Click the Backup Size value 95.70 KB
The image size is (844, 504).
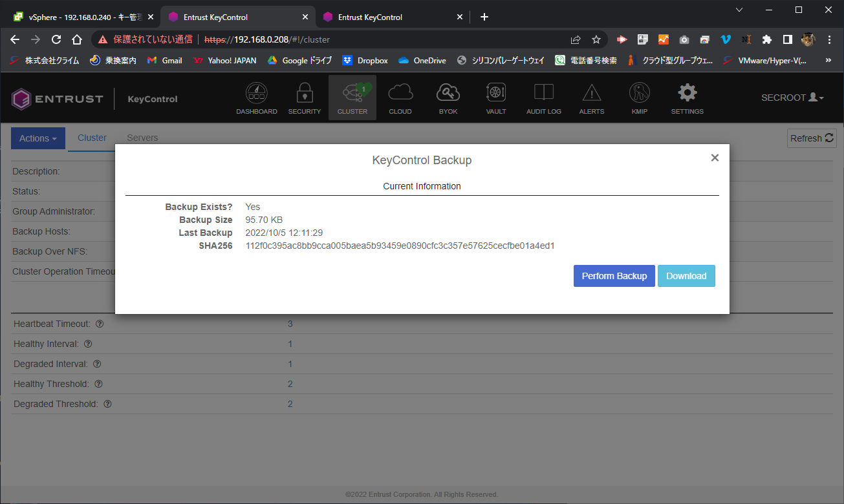tap(264, 220)
